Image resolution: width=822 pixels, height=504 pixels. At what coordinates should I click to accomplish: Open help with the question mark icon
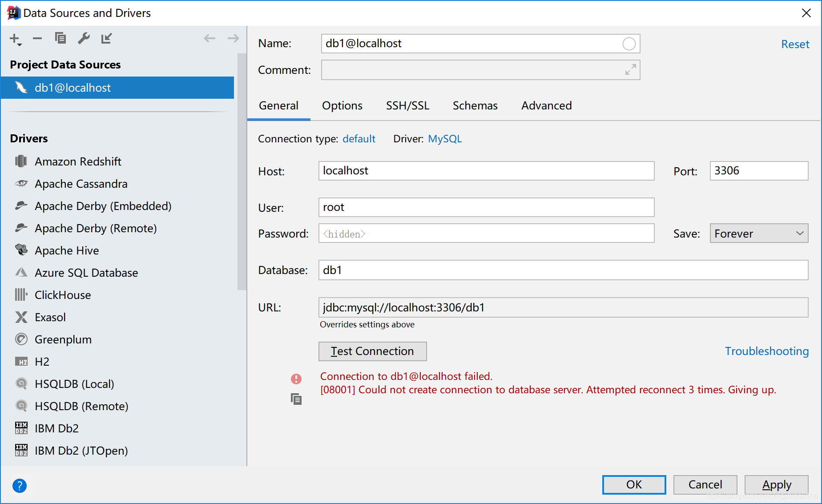[20, 485]
